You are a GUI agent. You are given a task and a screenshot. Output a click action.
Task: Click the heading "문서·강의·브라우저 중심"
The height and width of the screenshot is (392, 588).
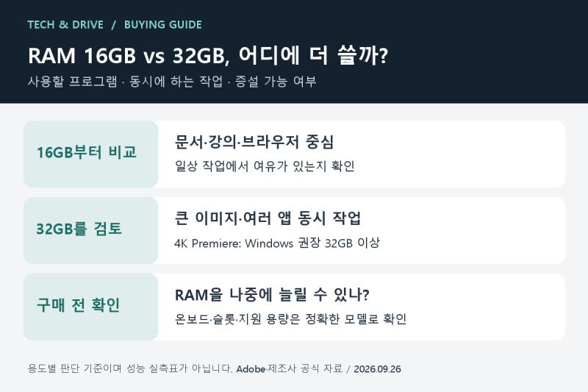(254, 142)
